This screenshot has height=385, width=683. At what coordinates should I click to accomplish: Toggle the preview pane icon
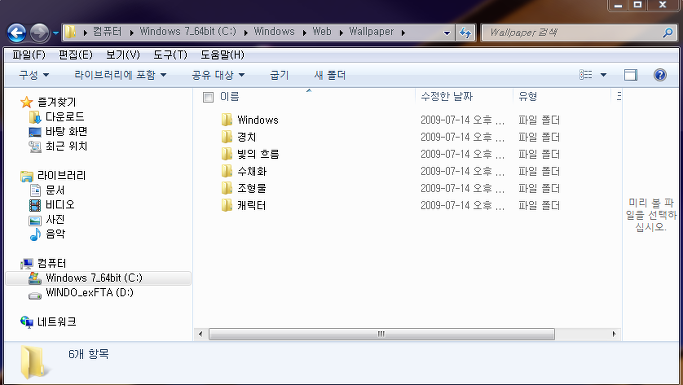631,75
